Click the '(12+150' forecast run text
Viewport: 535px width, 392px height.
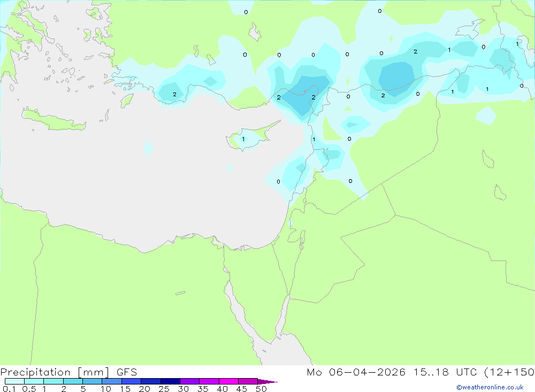[x=509, y=372]
